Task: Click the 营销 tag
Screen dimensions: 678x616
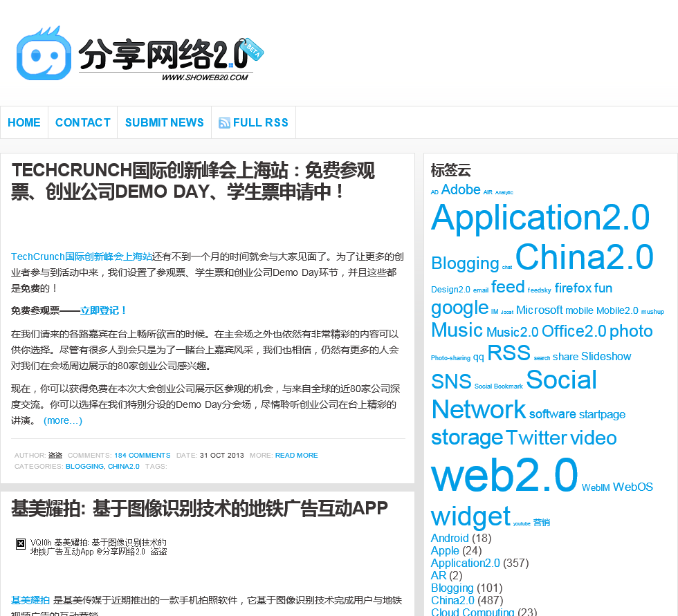Action: (x=541, y=523)
